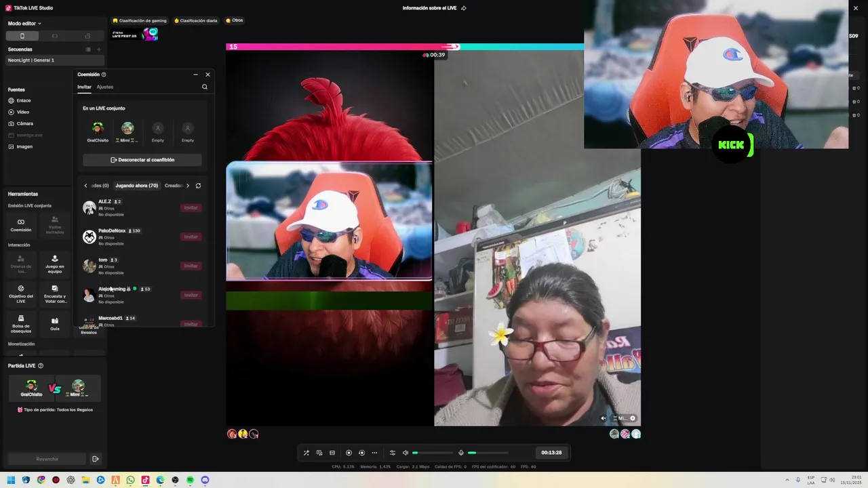Viewport: 868px width, 488px height.
Task: Start recording with the record icon
Action: point(349,453)
